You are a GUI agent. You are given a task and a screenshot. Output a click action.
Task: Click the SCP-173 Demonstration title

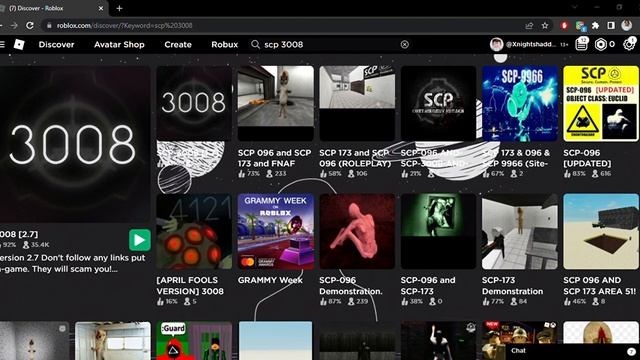512,286
